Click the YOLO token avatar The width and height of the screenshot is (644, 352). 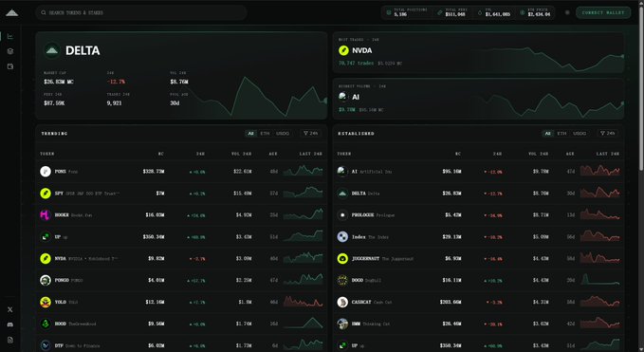coord(46,302)
